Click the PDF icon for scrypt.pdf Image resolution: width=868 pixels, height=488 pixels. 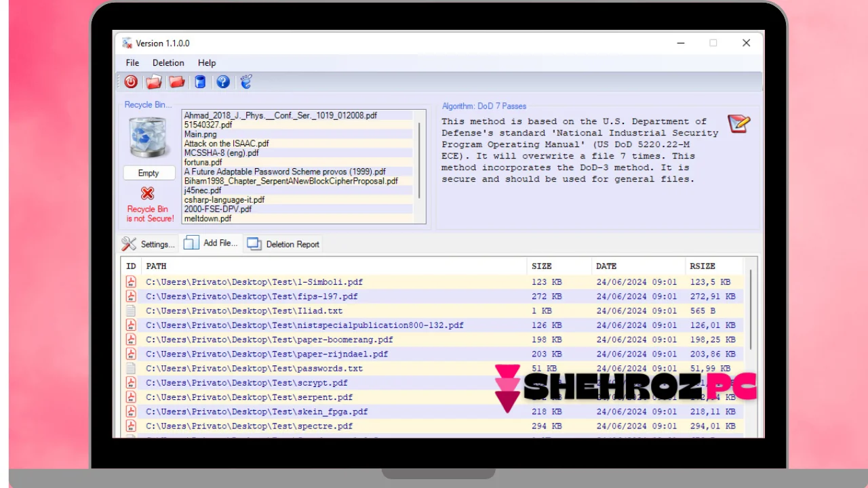pos(131,383)
